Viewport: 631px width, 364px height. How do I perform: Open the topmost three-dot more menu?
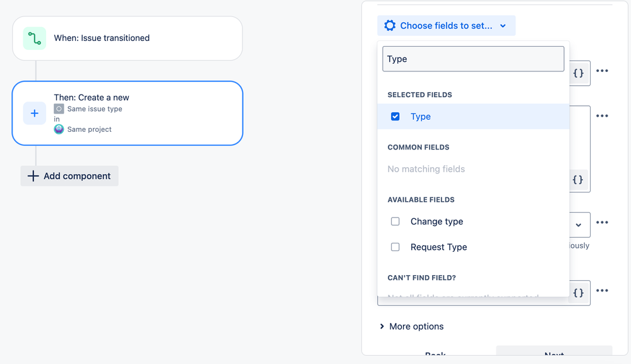[602, 71]
